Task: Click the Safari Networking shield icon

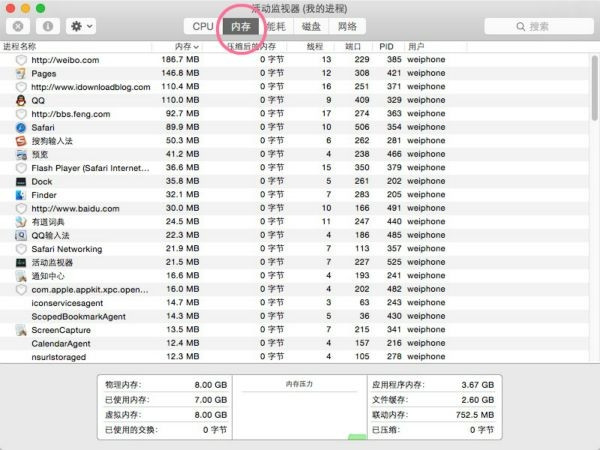Action: [x=21, y=249]
